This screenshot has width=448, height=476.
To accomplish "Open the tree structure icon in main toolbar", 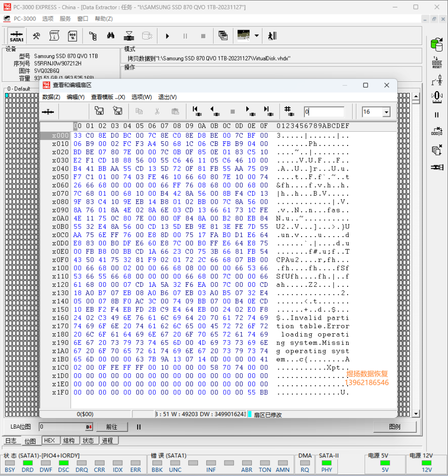I will pos(93,36).
